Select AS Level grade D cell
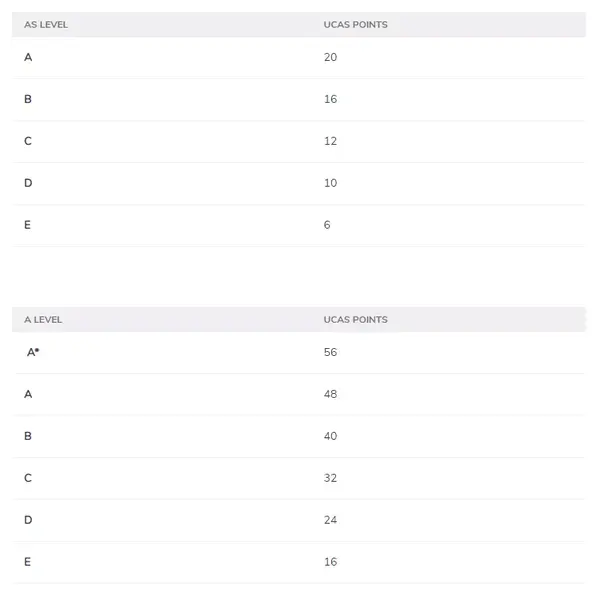 tap(28, 183)
